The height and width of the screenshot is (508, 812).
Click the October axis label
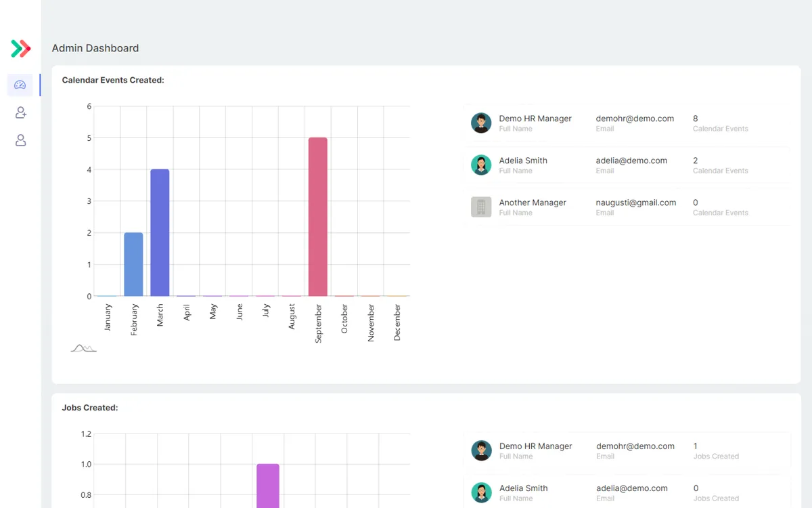point(344,318)
